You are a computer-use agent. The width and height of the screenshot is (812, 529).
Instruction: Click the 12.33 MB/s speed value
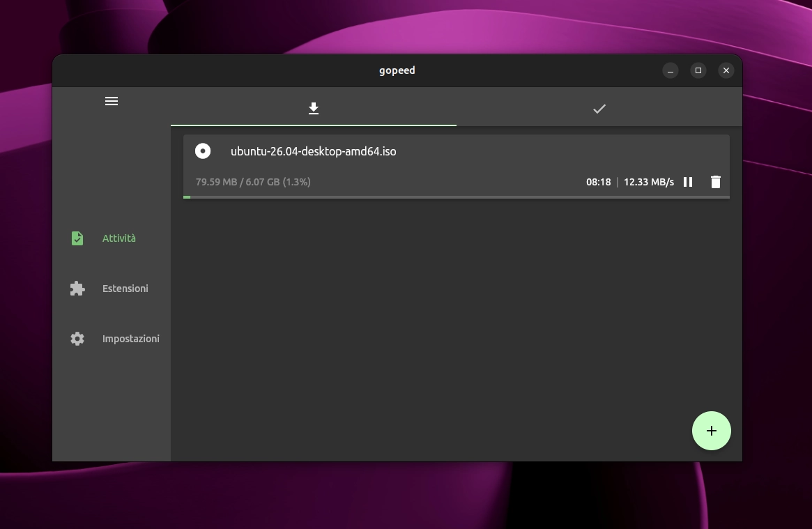pyautogui.click(x=649, y=182)
